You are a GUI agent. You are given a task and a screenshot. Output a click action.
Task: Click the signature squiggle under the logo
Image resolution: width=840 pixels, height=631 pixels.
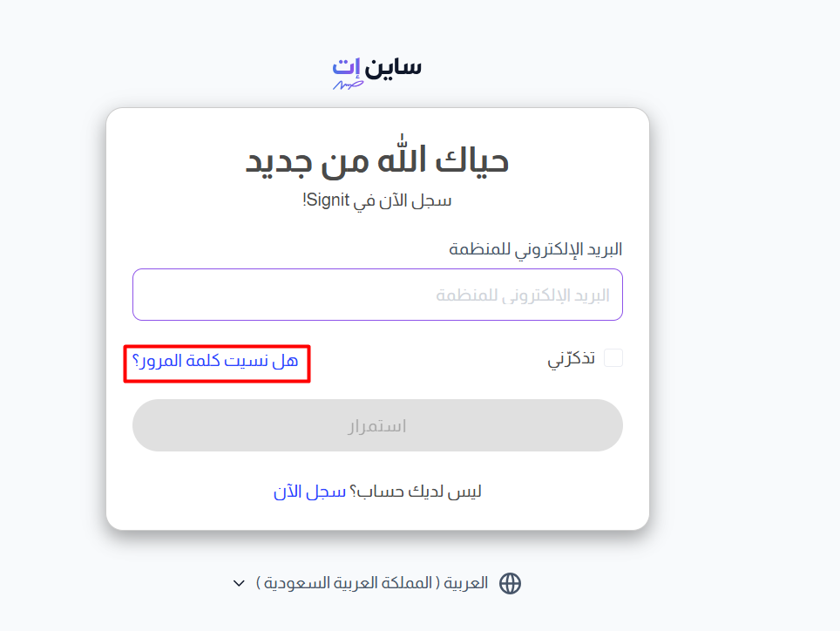[x=348, y=85]
